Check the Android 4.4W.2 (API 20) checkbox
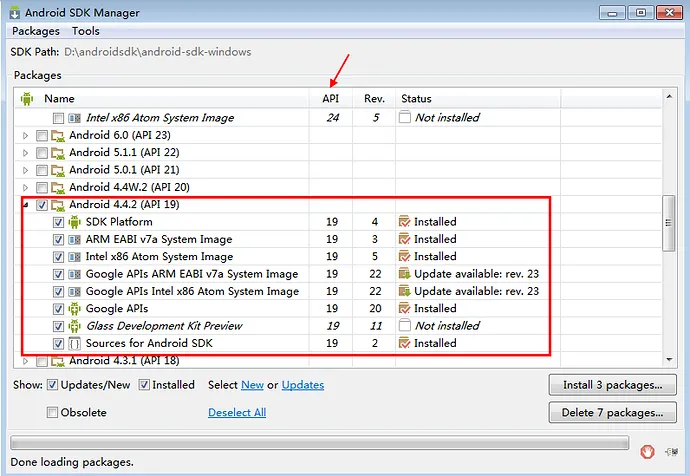690x476 pixels. [42, 187]
